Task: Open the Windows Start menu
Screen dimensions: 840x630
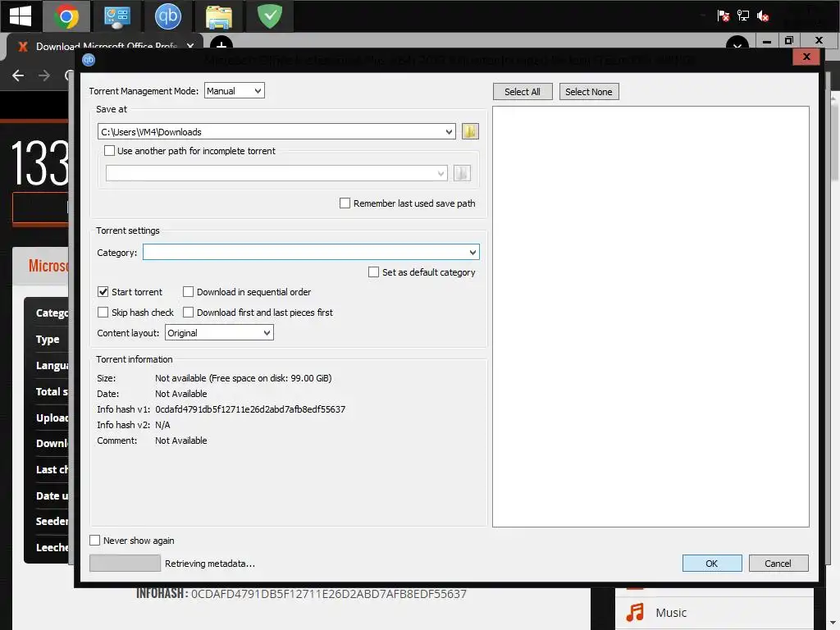Action: pyautogui.click(x=21, y=16)
